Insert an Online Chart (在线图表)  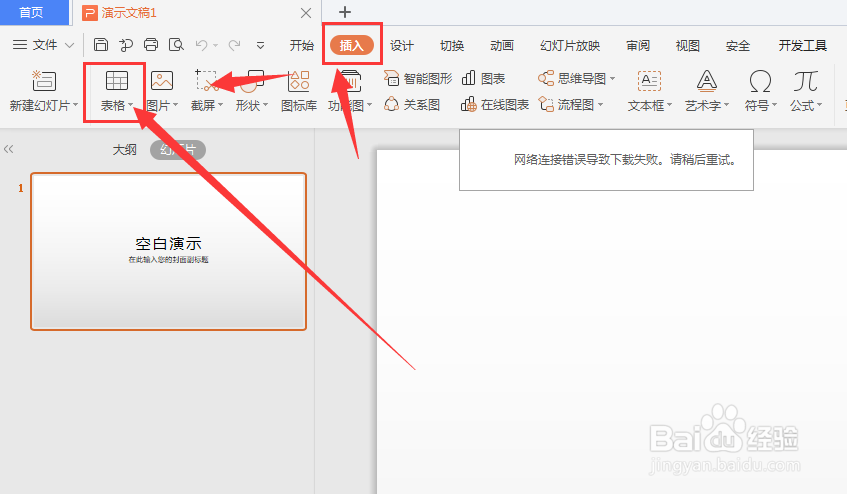495,104
